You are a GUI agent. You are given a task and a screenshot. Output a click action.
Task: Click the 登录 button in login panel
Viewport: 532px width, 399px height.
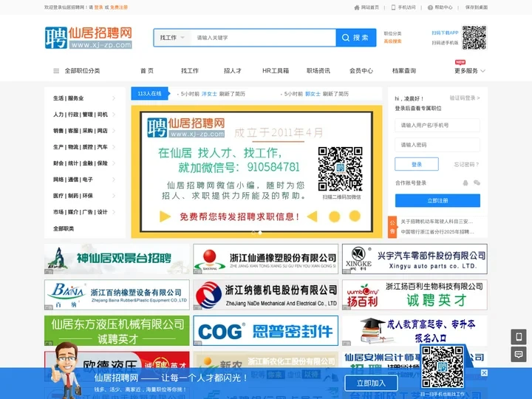pyautogui.click(x=417, y=164)
